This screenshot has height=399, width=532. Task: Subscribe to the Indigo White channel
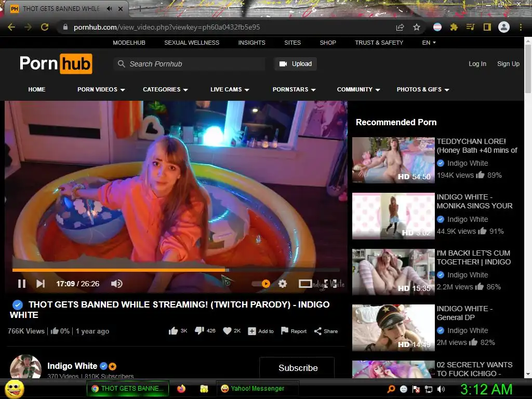pos(298,368)
